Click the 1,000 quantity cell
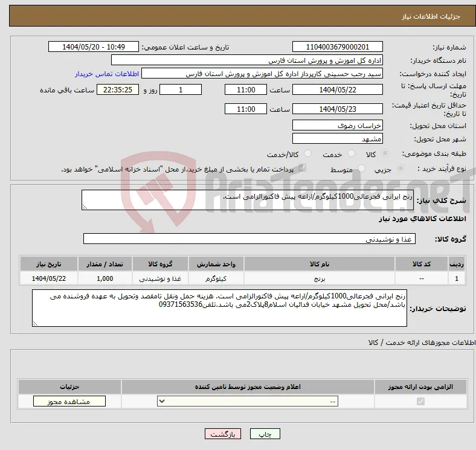 click(x=105, y=278)
